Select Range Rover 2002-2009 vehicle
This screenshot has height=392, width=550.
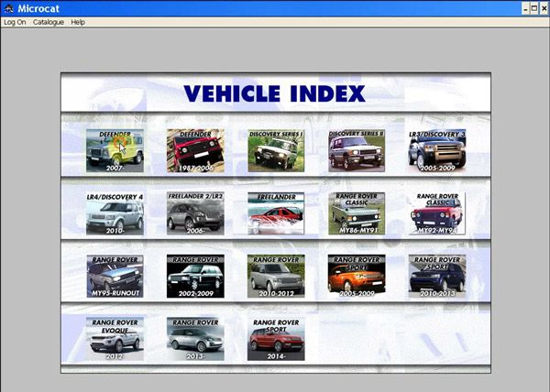[x=195, y=276]
